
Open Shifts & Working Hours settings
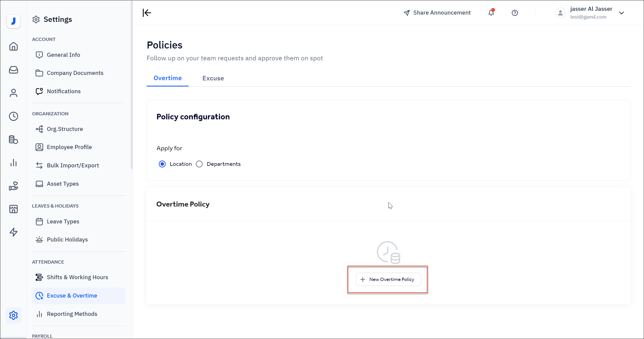[77, 277]
